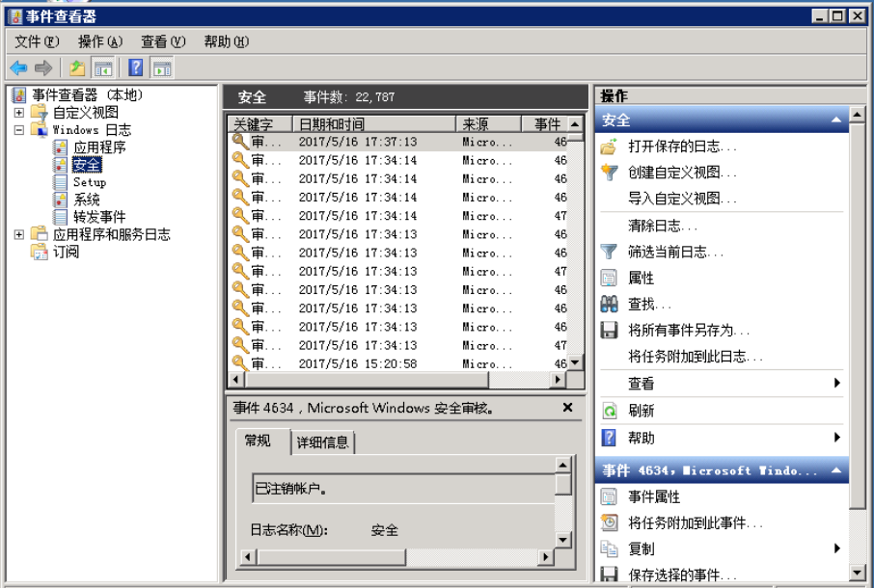Click event detail vertical scrollbar up arrow

point(563,465)
